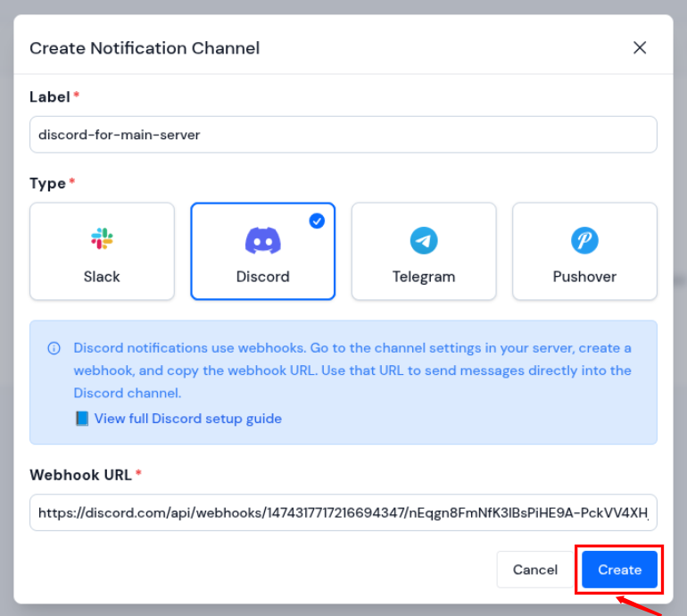Select the Slack channel type

coord(102,251)
